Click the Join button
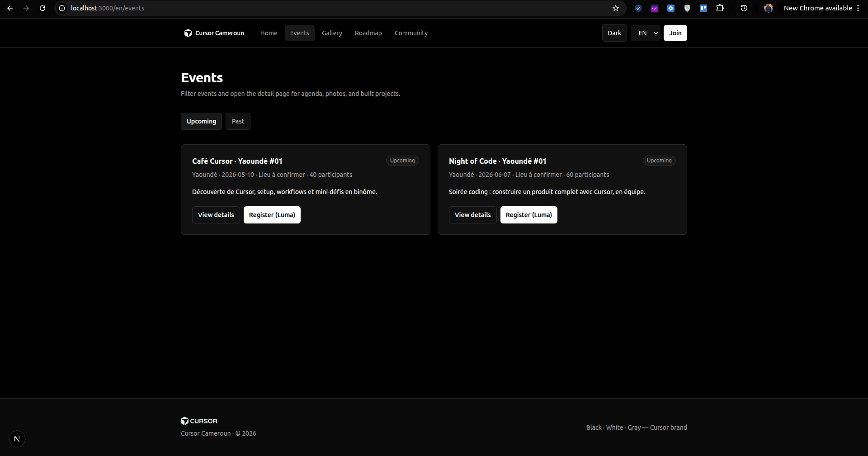The width and height of the screenshot is (868, 456). point(675,33)
